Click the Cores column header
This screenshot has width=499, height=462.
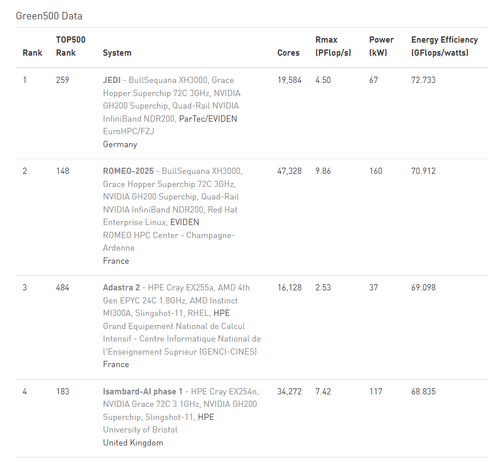288,53
